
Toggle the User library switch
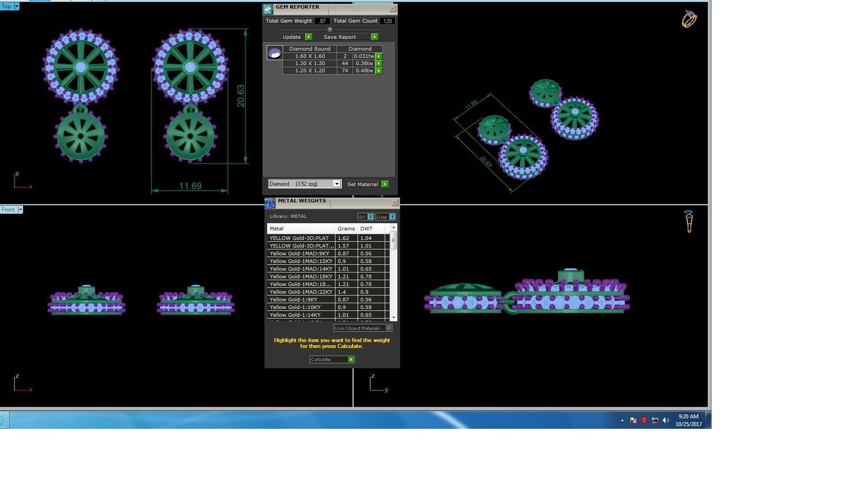[392, 217]
